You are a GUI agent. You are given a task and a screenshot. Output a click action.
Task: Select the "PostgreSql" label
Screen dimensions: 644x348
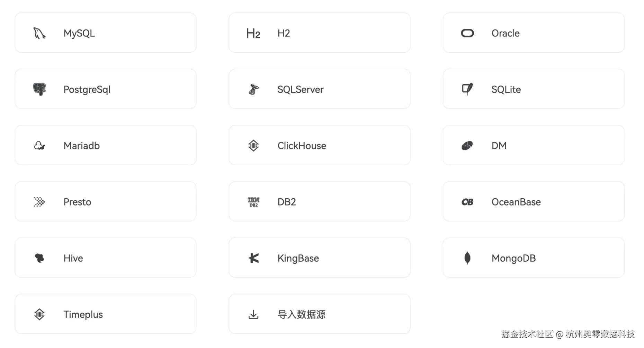point(87,90)
